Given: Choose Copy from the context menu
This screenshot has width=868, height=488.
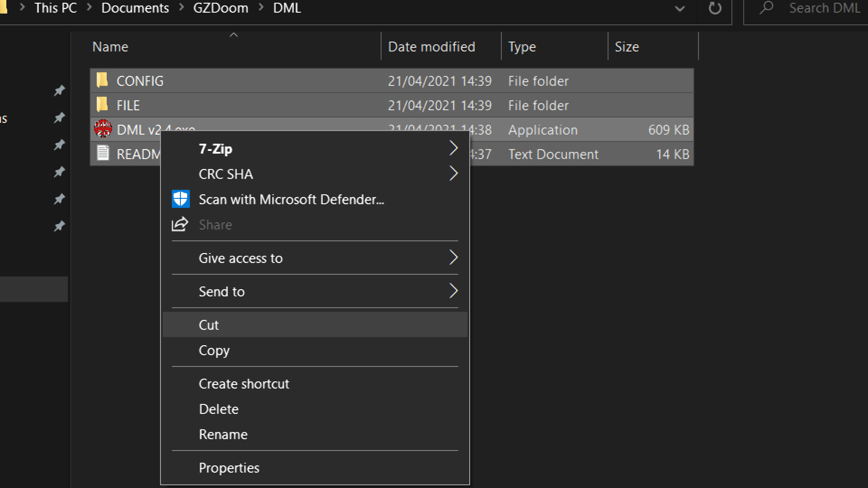Looking at the screenshot, I should pos(214,350).
